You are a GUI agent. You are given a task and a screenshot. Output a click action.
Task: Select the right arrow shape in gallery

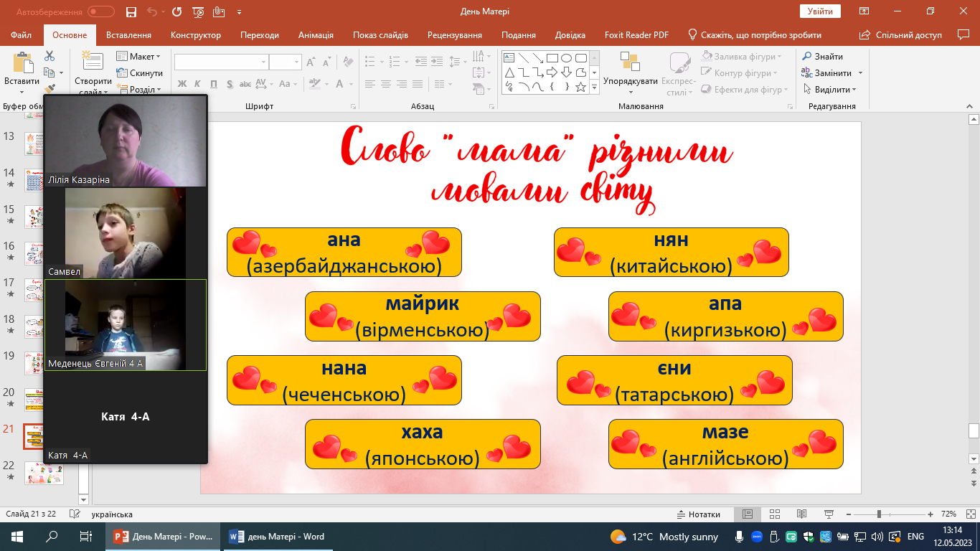point(552,72)
